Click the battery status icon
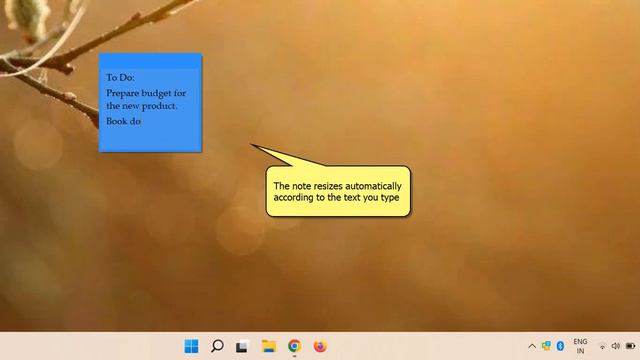This screenshot has width=640, height=360. [x=631, y=346]
